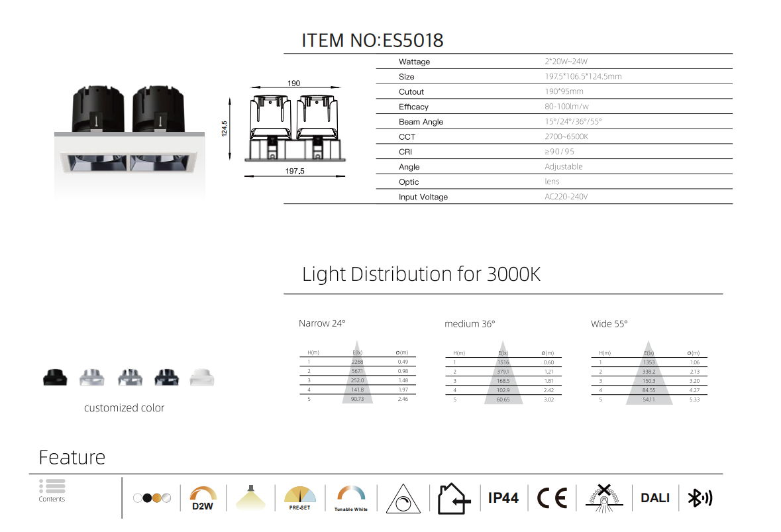Viewport: 781px width, 532px height.
Task: Click the dimension drawing with 190 width
Action: [294, 129]
